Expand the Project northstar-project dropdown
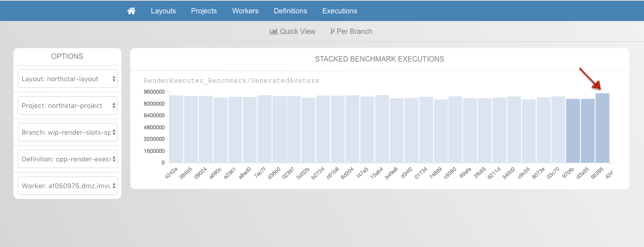This screenshot has width=644, height=247. (67, 106)
